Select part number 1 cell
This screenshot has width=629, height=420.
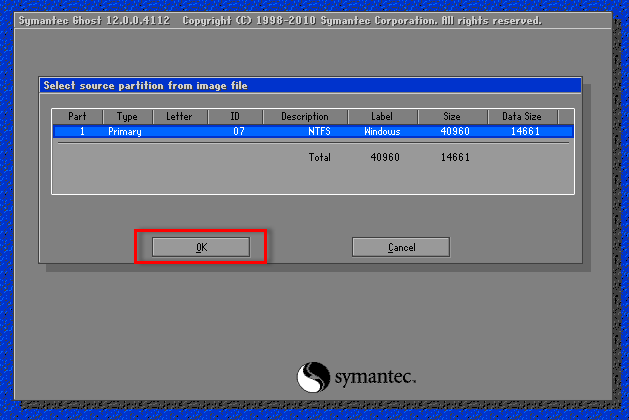[82, 132]
